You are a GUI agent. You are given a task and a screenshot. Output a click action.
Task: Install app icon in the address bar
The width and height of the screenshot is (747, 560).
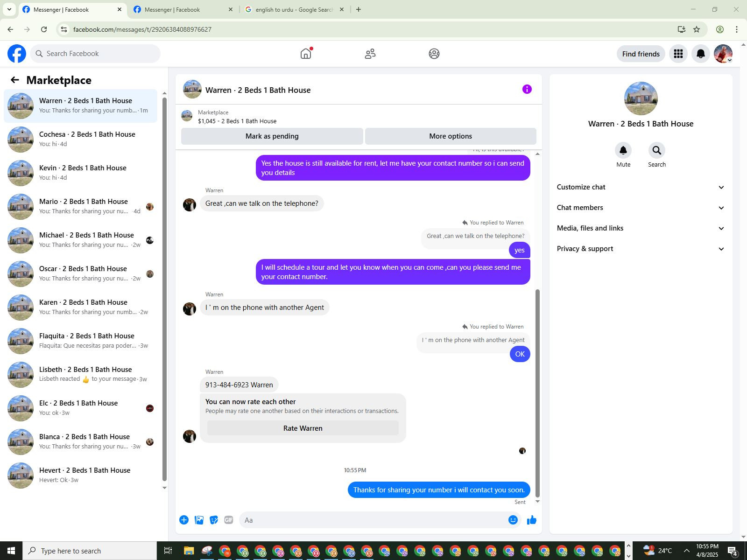[682, 29]
